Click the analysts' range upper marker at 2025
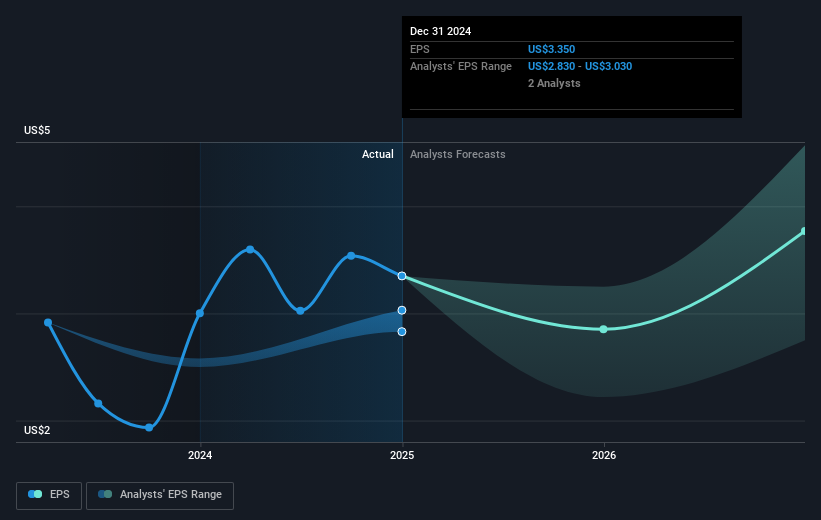This screenshot has height=520, width=821. 402,311
